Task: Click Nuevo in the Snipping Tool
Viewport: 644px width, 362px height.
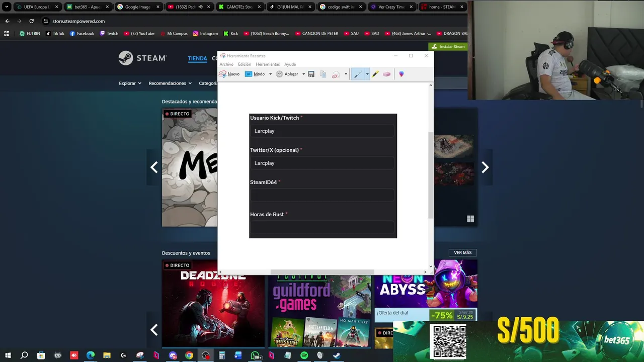Action: [229, 74]
